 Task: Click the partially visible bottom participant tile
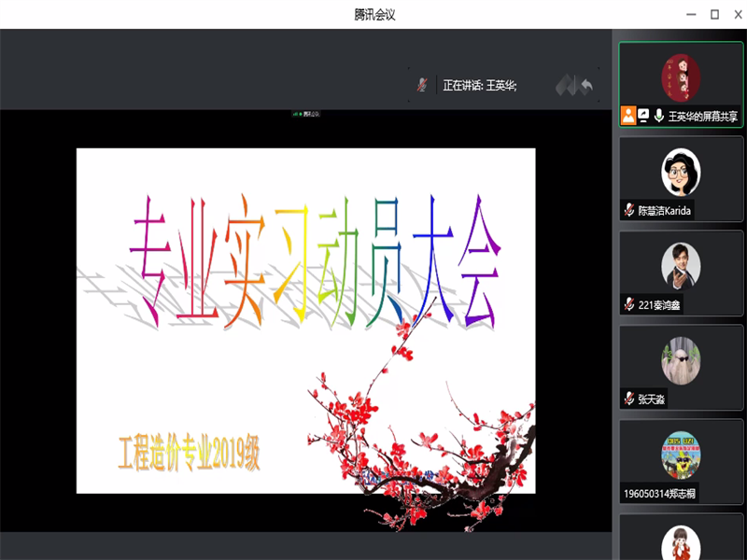point(681,541)
